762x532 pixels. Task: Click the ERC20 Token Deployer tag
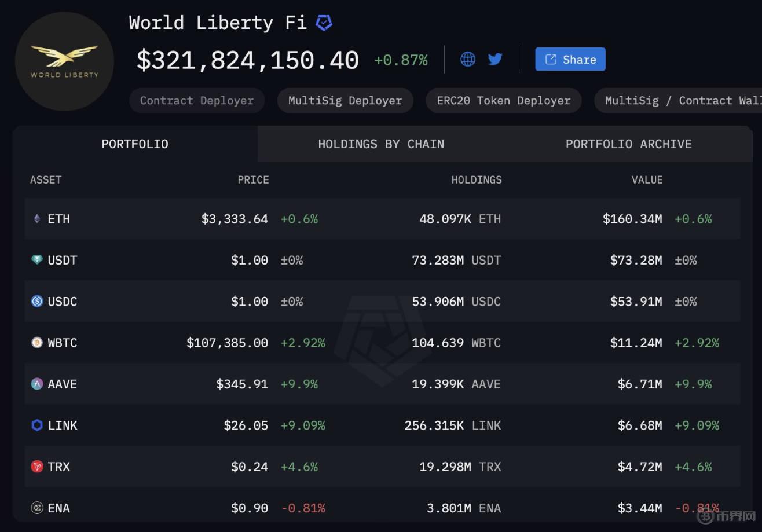[x=504, y=101]
